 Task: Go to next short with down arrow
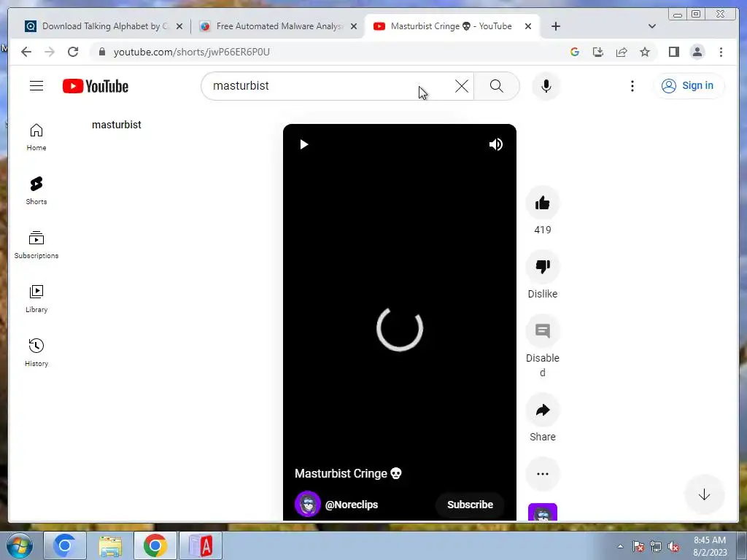tap(704, 495)
